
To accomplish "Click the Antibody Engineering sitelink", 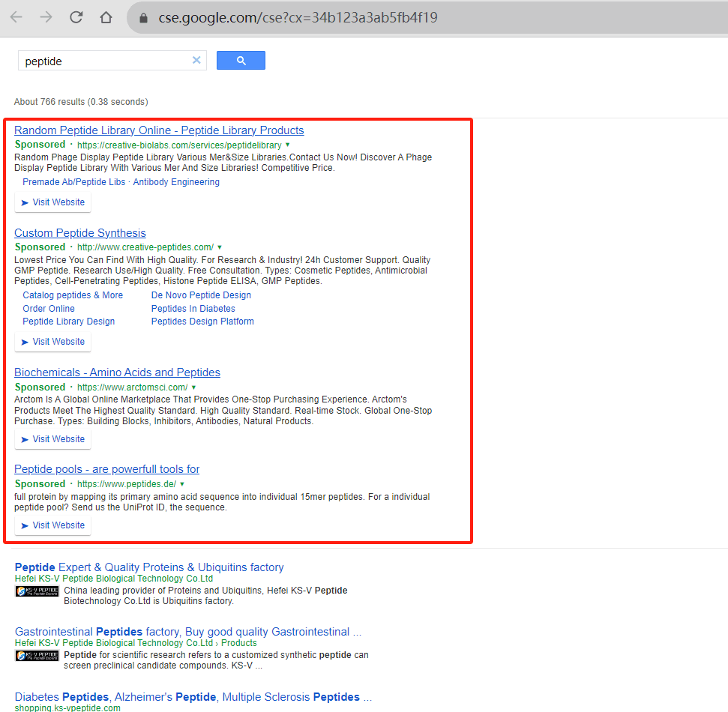I will 176,182.
